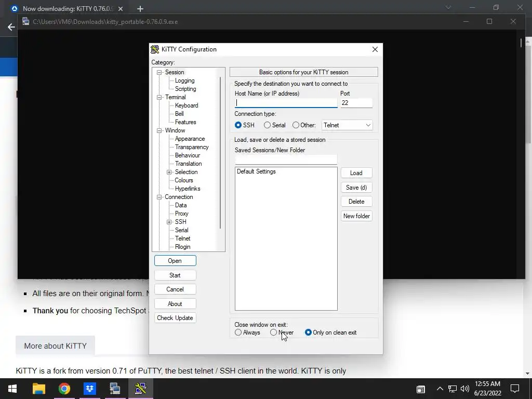Select Colours category
The image size is (532, 399).
tap(183, 180)
